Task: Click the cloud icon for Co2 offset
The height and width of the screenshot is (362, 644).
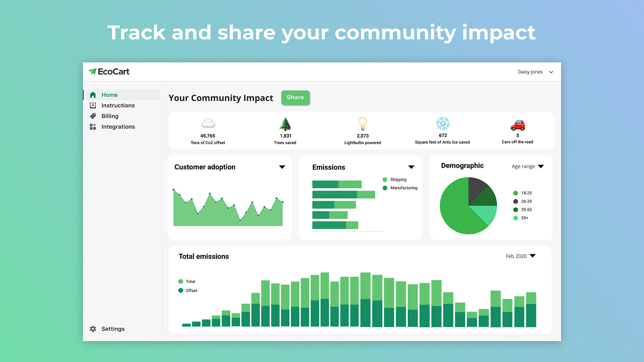Action: pos(208,123)
